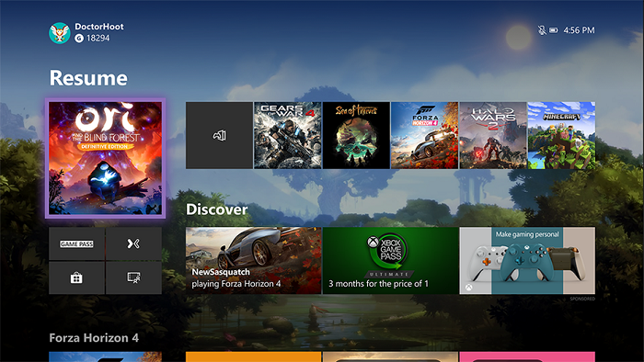
Task: Open the gray tile with speaker icon
Action: 219,135
